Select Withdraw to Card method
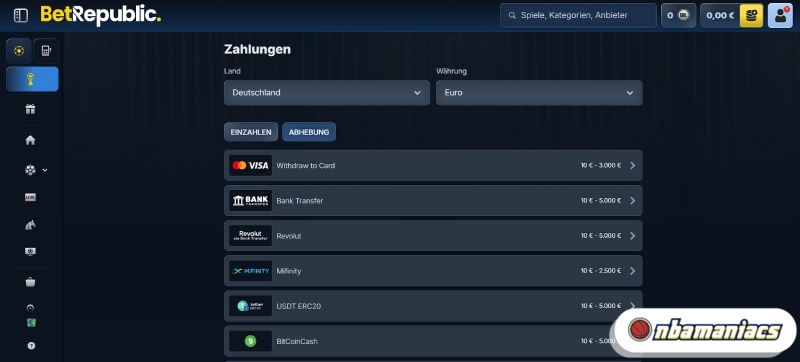The width and height of the screenshot is (800, 362). point(433,165)
